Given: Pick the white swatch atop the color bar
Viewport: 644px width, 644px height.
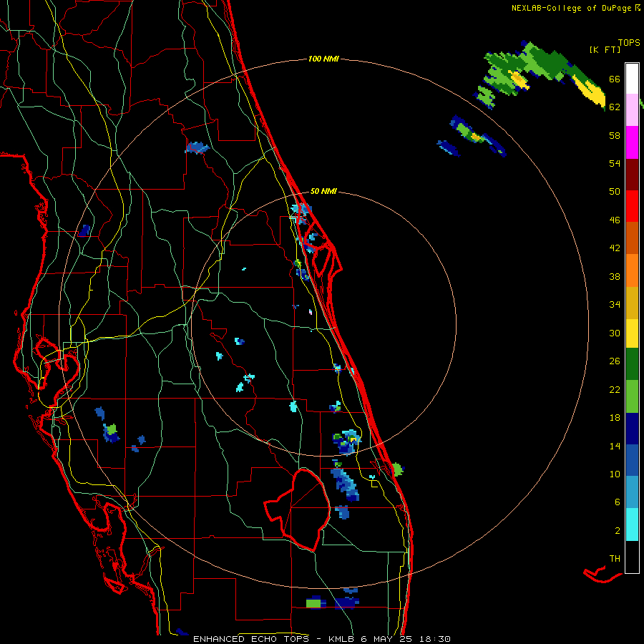Looking at the screenshot, I should tap(632, 79).
